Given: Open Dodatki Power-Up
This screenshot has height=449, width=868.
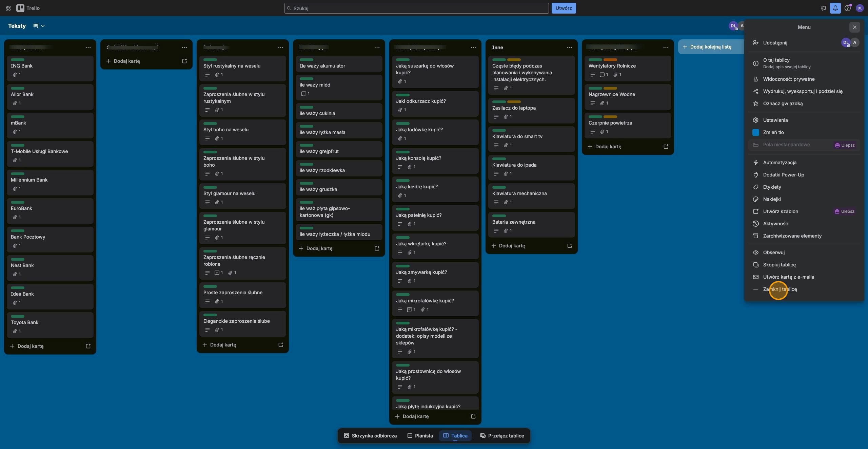Looking at the screenshot, I should click(804, 175).
